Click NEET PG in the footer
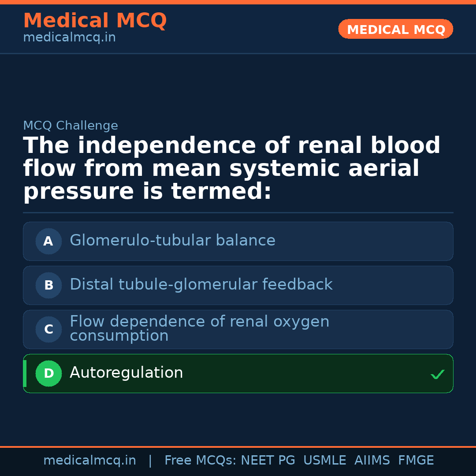476x476 pixels. [x=268, y=461]
